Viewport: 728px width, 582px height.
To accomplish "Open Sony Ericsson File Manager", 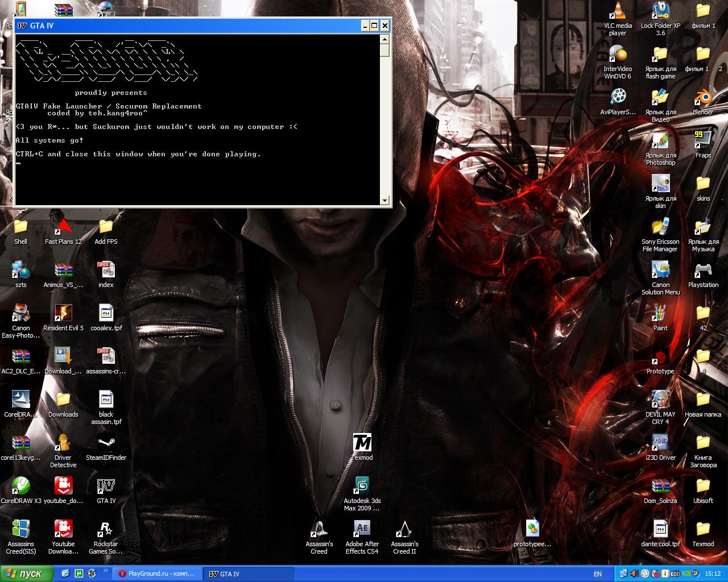I will click(x=660, y=234).
